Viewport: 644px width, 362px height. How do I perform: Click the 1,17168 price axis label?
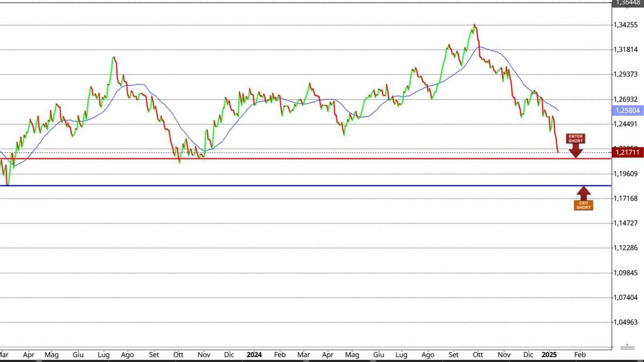(627, 198)
